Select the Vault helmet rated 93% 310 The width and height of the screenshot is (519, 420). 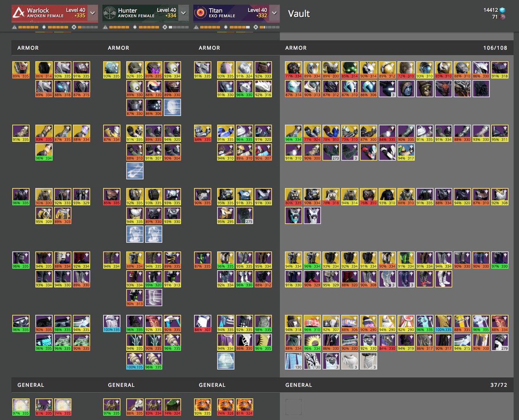[425, 70]
